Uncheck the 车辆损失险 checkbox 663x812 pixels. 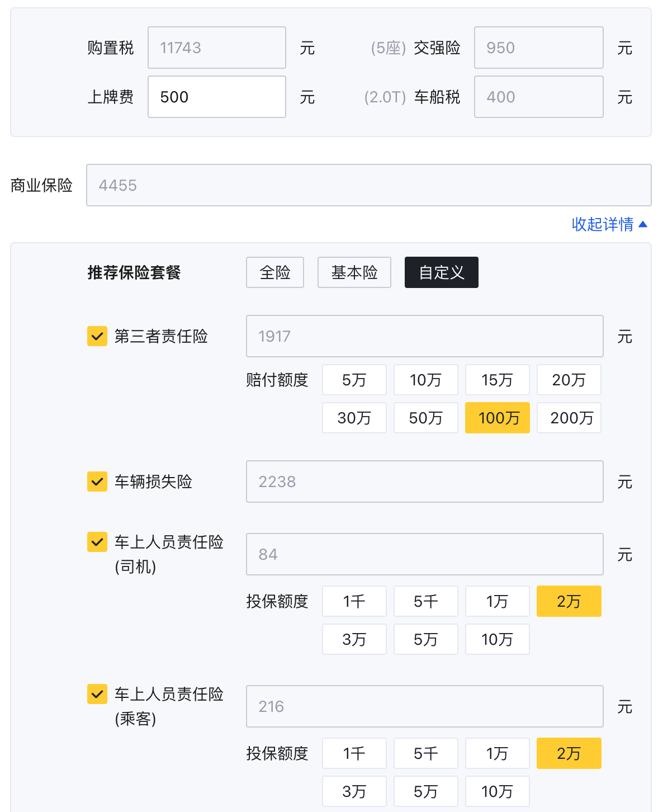[x=97, y=481]
